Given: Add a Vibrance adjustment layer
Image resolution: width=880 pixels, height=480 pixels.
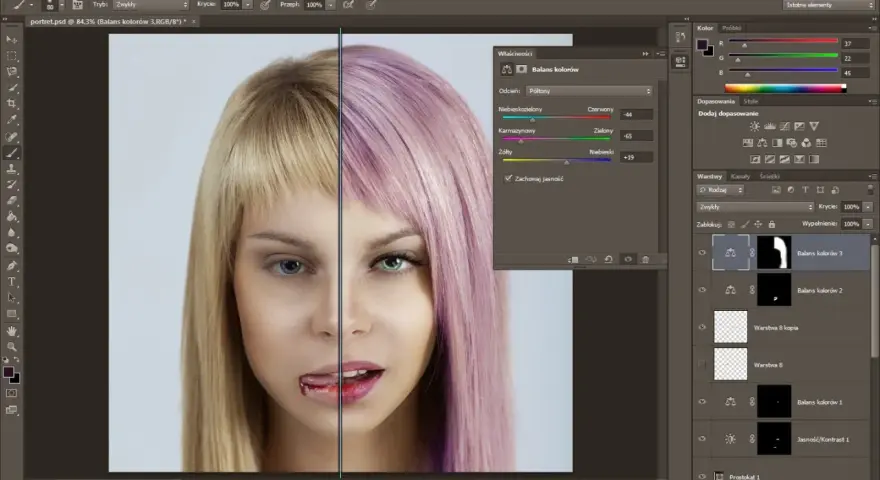Looking at the screenshot, I should [x=814, y=126].
